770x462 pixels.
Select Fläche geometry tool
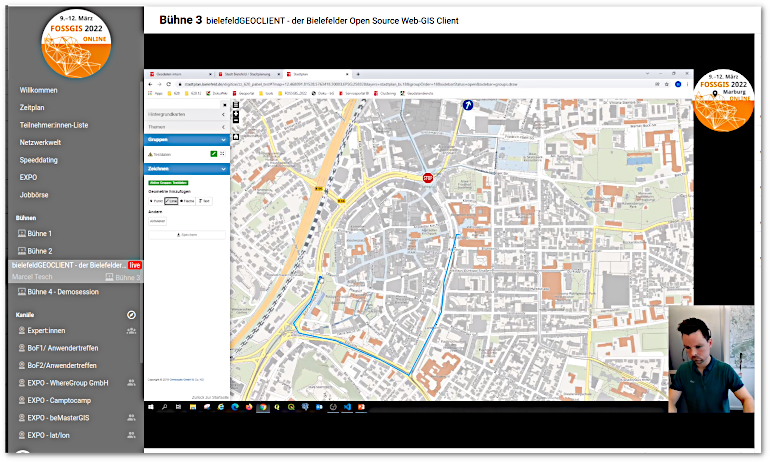point(187,201)
